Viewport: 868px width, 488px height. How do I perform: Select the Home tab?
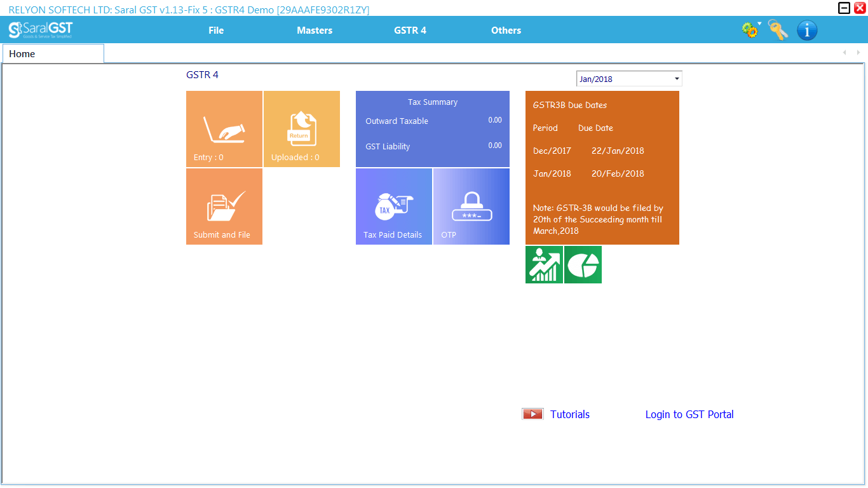(x=53, y=53)
